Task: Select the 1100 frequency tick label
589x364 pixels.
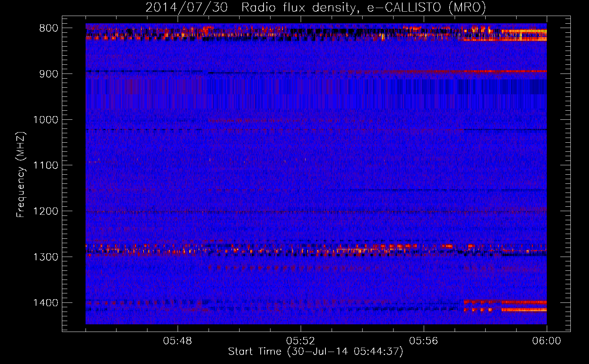Action: click(x=46, y=166)
